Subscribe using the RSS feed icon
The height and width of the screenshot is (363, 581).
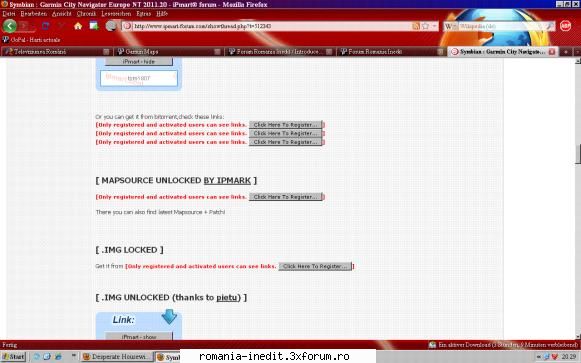click(416, 26)
